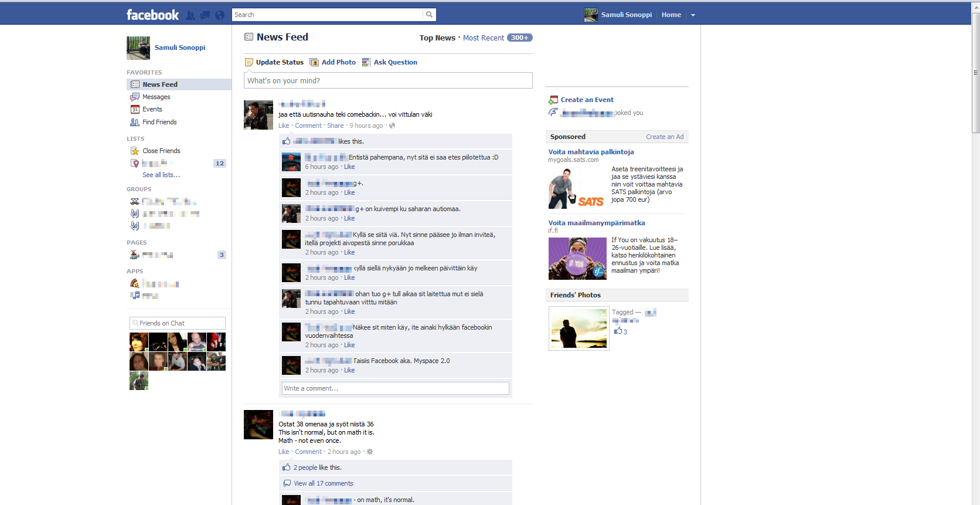Click the page vertical scrollbar
Viewport: 980px width, 505px height.
tap(975, 73)
